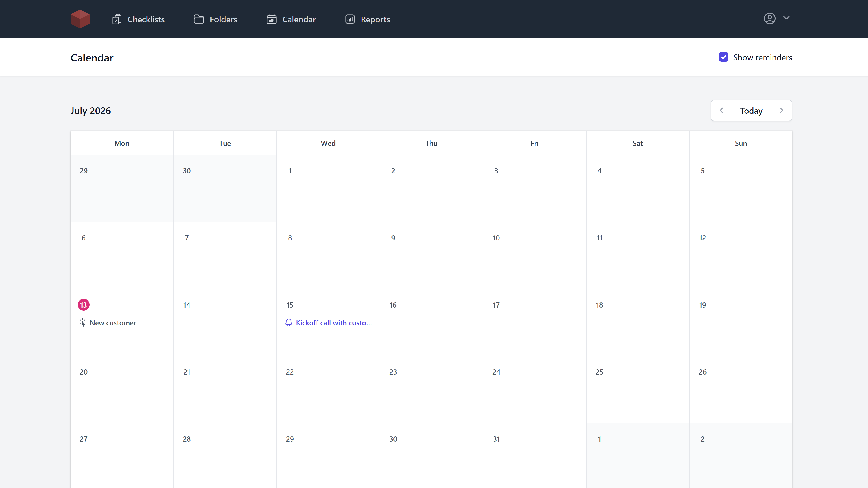Click the Calendar icon in navbar
Viewport: 868px width, 488px height.
(x=272, y=19)
